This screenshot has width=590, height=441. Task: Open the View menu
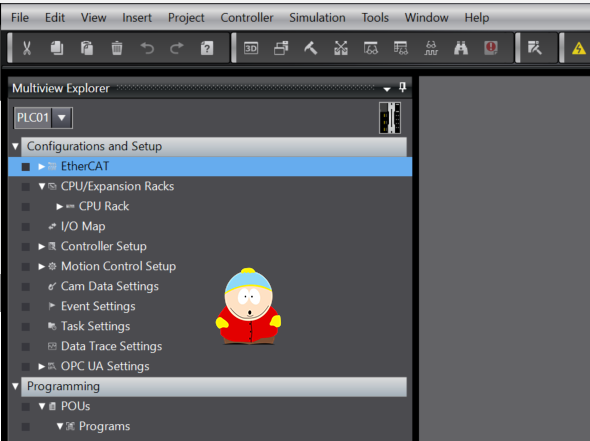click(93, 18)
